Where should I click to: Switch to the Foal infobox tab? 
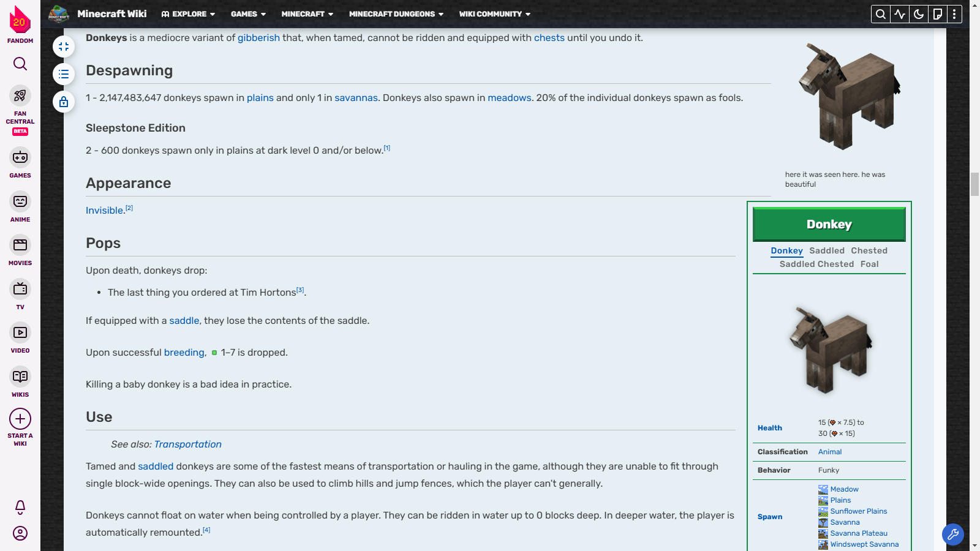coord(869,264)
